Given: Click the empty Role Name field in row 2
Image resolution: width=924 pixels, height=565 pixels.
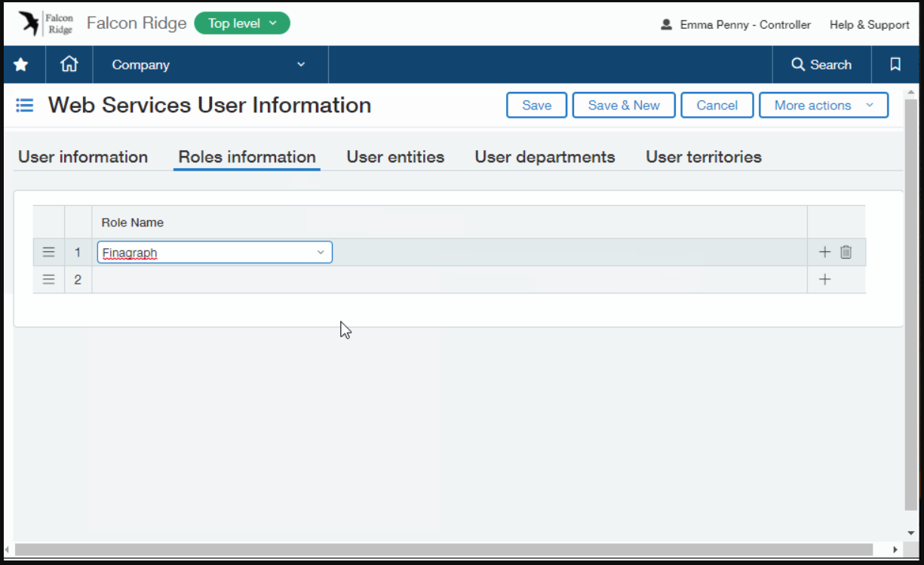Looking at the screenshot, I should (x=449, y=280).
